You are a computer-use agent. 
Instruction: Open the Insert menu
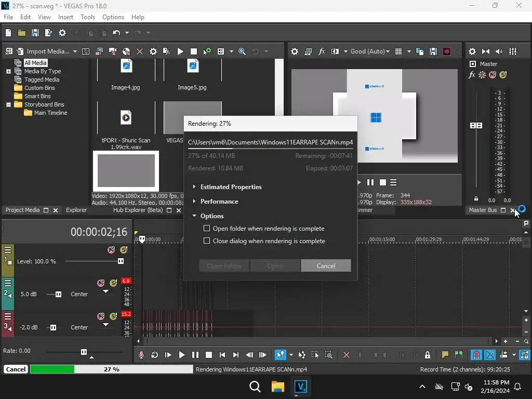point(65,17)
